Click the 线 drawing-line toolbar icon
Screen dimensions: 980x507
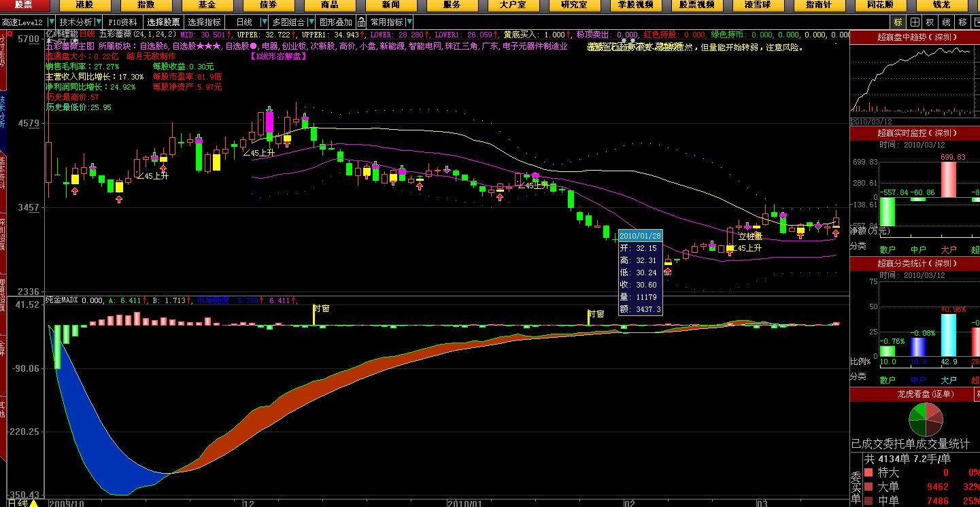947,22
